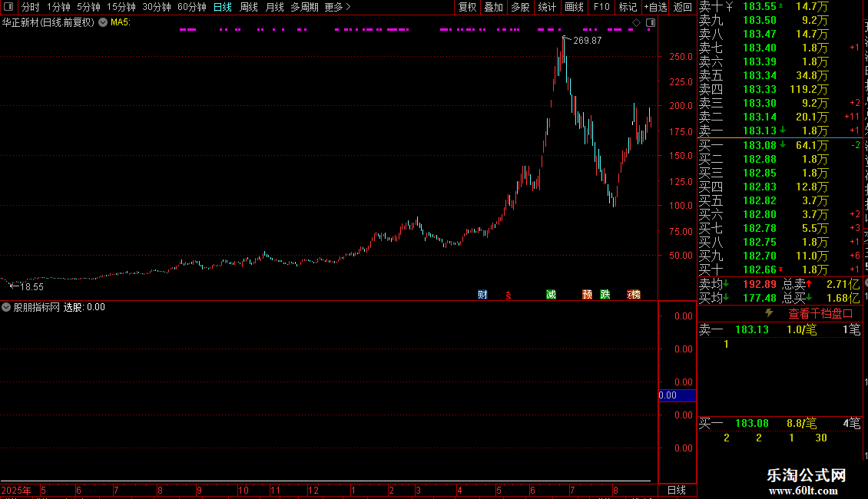
Task: Click the 财 financial event marker
Action: (x=482, y=294)
